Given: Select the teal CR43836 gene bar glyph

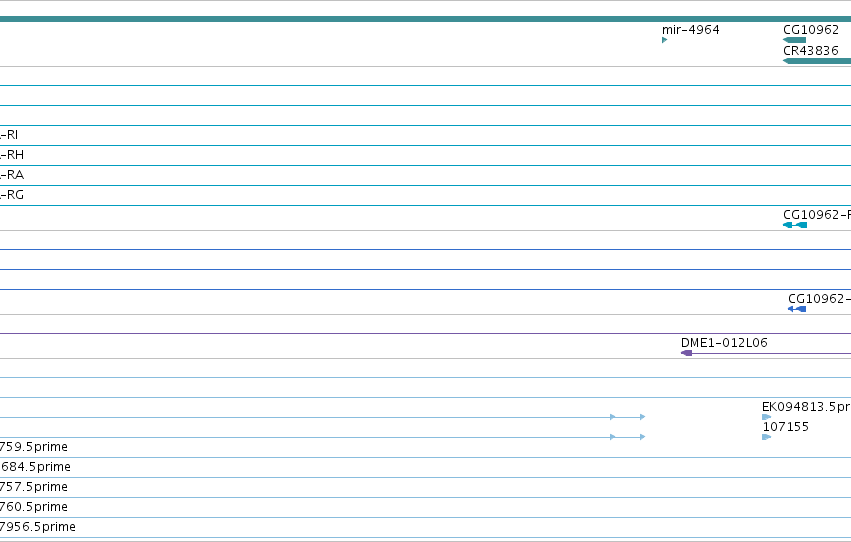Looking at the screenshot, I should click(x=817, y=61).
